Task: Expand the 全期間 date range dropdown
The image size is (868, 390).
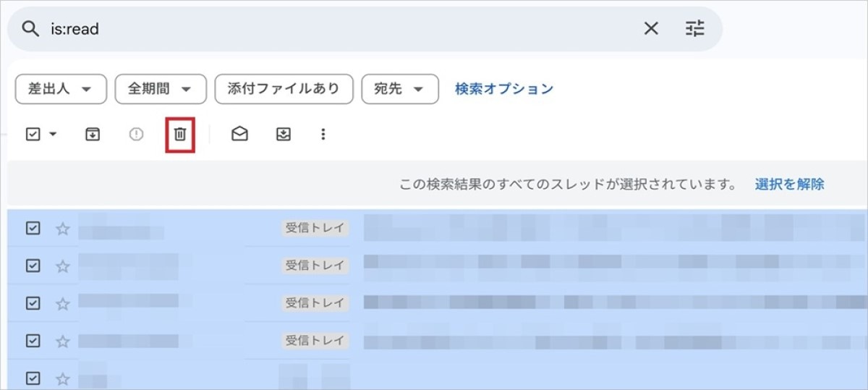Action: (161, 89)
